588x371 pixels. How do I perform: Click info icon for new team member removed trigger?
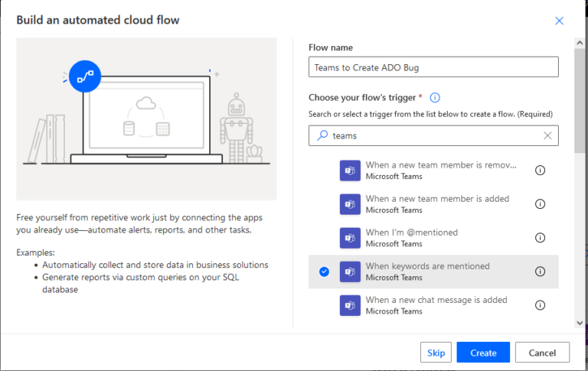pyautogui.click(x=540, y=171)
